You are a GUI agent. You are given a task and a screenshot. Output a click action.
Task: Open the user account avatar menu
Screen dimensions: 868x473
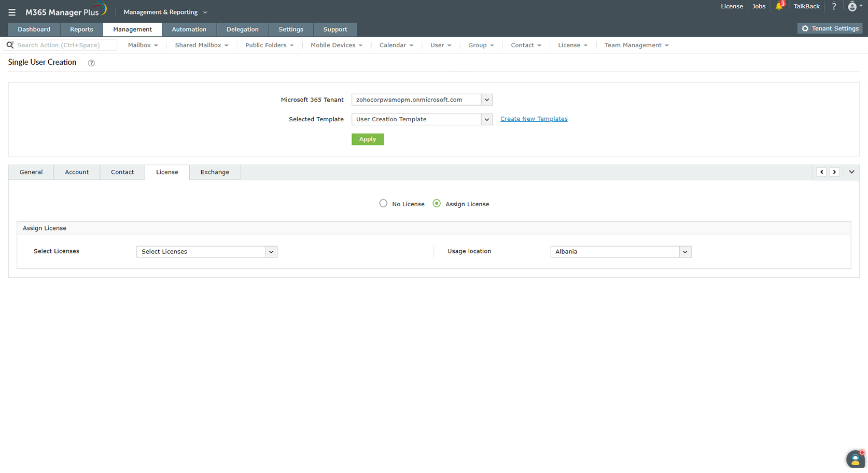coord(855,6)
